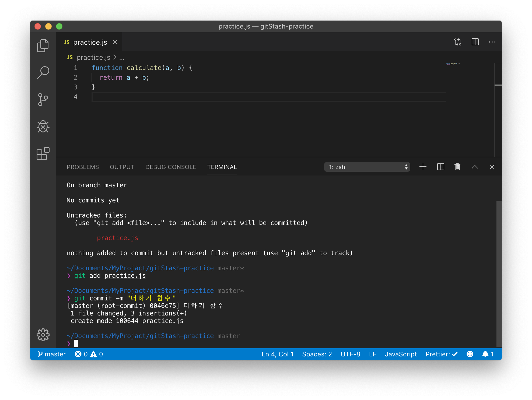Click the master branch in status bar
Screen dimensions: 532x400
pyautogui.click(x=52, y=354)
